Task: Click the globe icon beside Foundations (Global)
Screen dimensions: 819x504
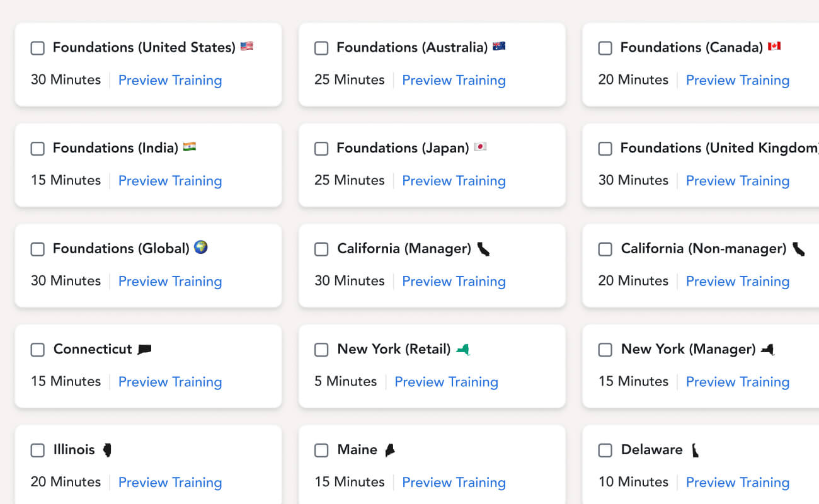Action: click(201, 248)
